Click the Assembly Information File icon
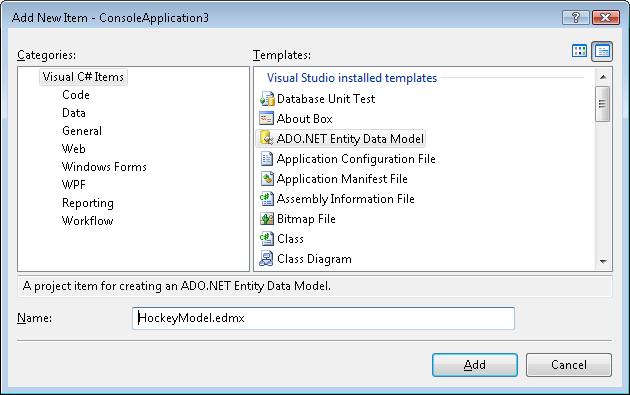Viewport: 630px width, 395px height. tap(266, 199)
